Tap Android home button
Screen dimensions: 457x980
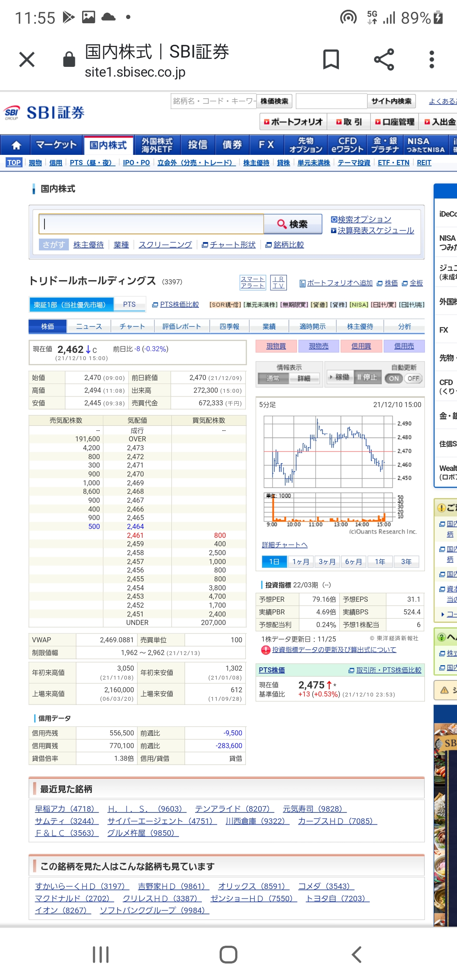coord(228,955)
